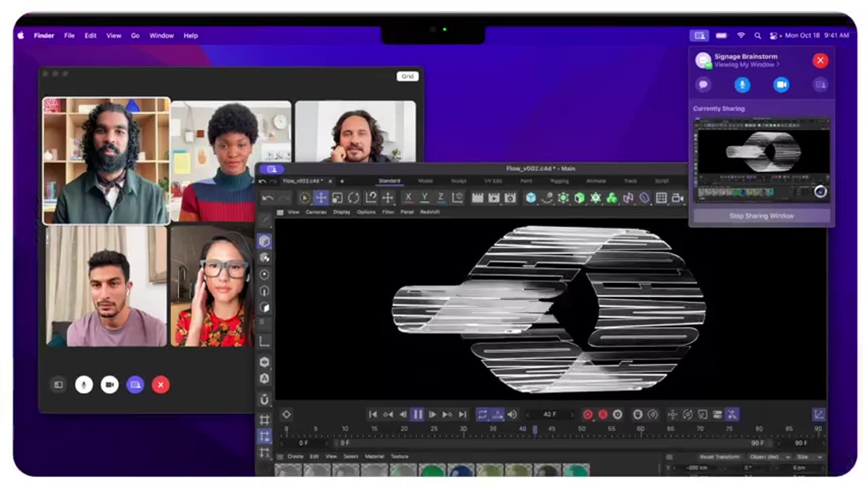Click the right arrow next to 42 F
Image resolution: width=868 pixels, height=488 pixels.
click(x=572, y=414)
